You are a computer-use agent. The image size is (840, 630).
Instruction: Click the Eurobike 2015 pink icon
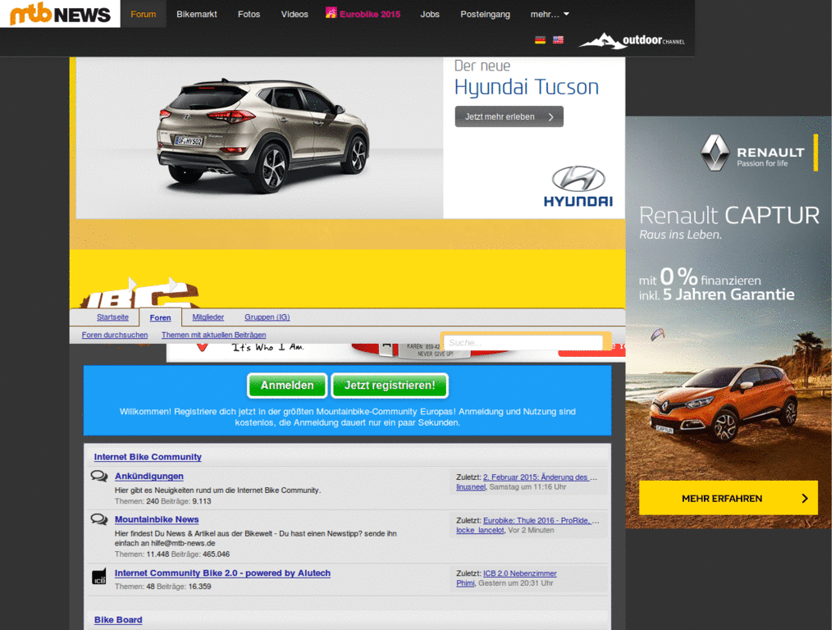click(331, 12)
